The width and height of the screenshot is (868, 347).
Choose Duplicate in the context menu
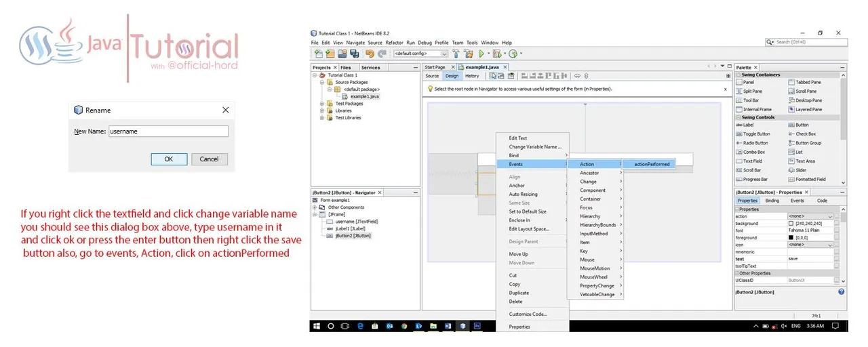[519, 293]
